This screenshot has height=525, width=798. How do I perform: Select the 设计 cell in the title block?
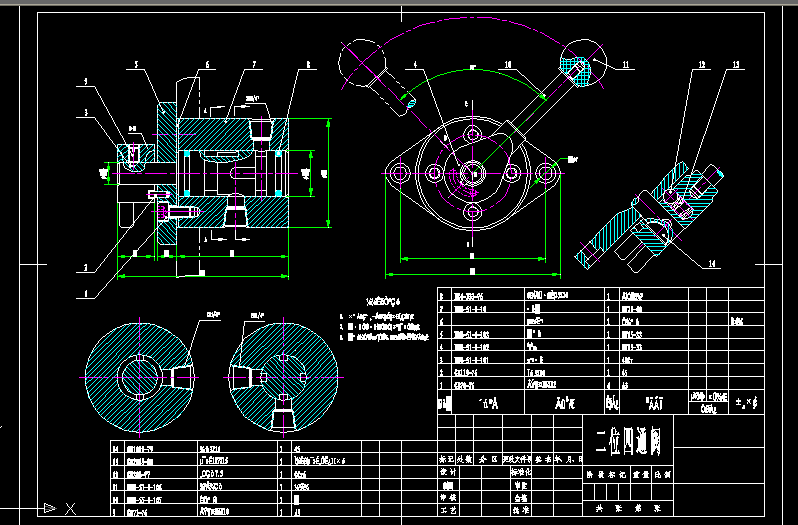[448, 471]
